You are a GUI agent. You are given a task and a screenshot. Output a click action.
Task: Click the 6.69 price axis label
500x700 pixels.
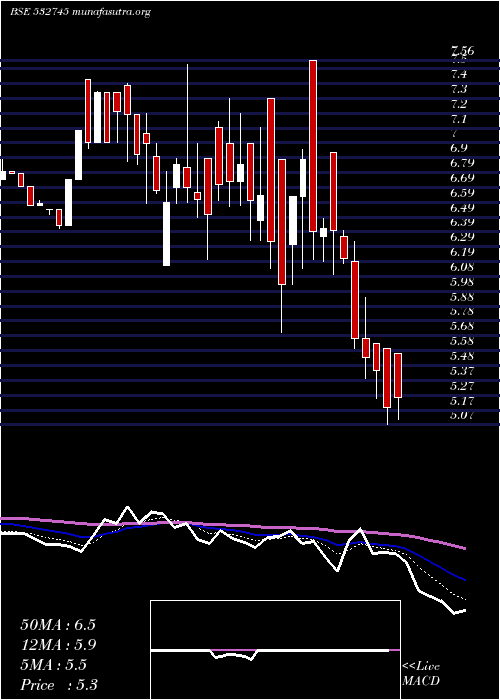tap(462, 178)
